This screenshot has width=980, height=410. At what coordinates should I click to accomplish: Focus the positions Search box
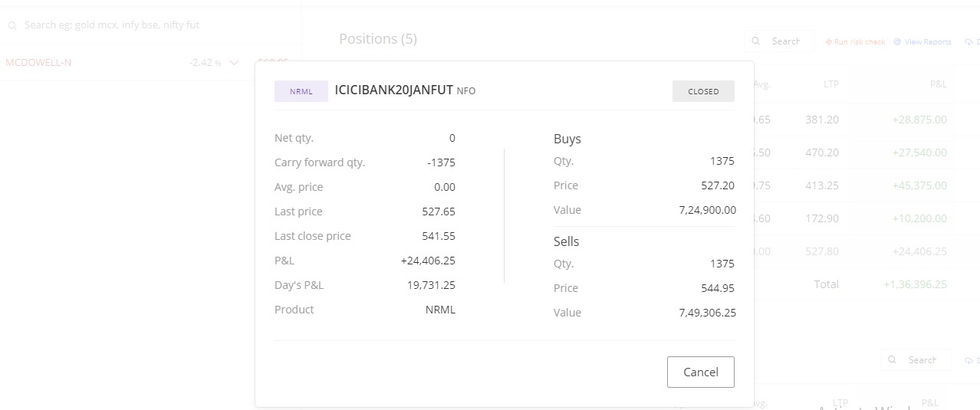779,41
